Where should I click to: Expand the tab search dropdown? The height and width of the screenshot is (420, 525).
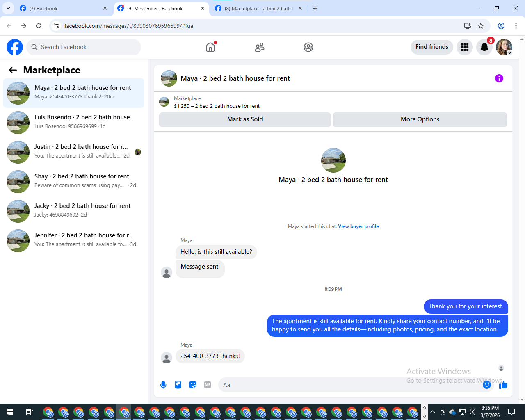pyautogui.click(x=8, y=8)
